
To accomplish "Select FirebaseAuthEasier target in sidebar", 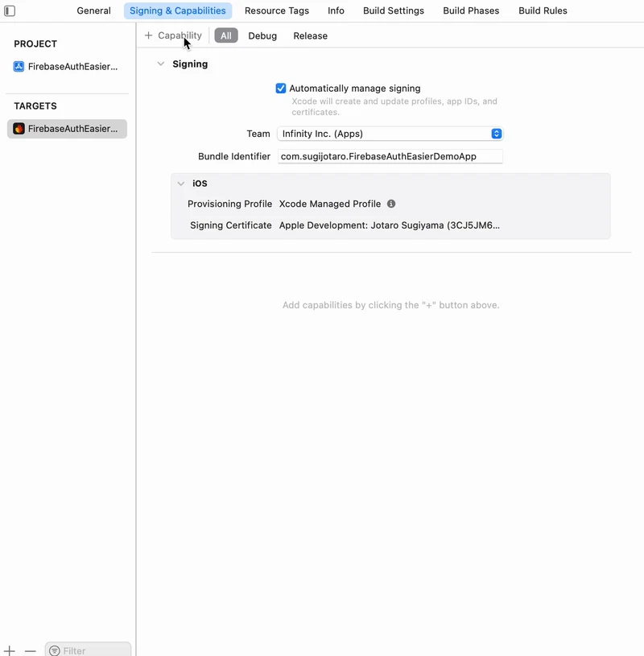I will click(67, 129).
